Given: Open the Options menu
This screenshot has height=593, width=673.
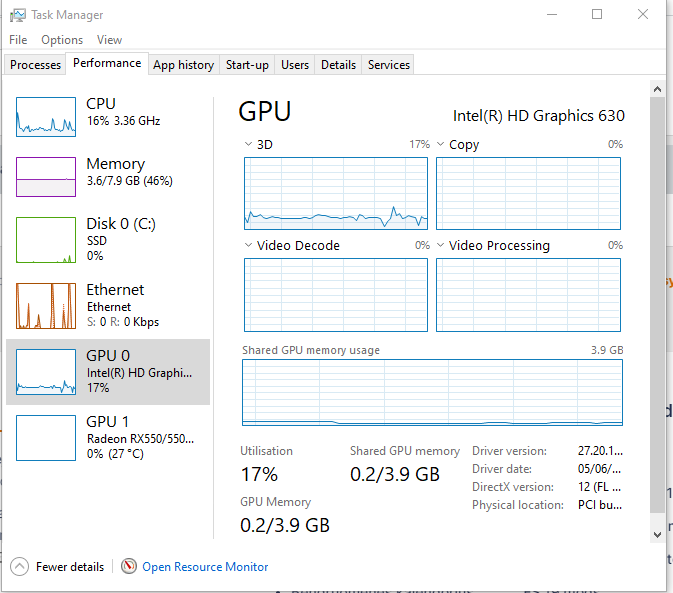Looking at the screenshot, I should point(62,40).
